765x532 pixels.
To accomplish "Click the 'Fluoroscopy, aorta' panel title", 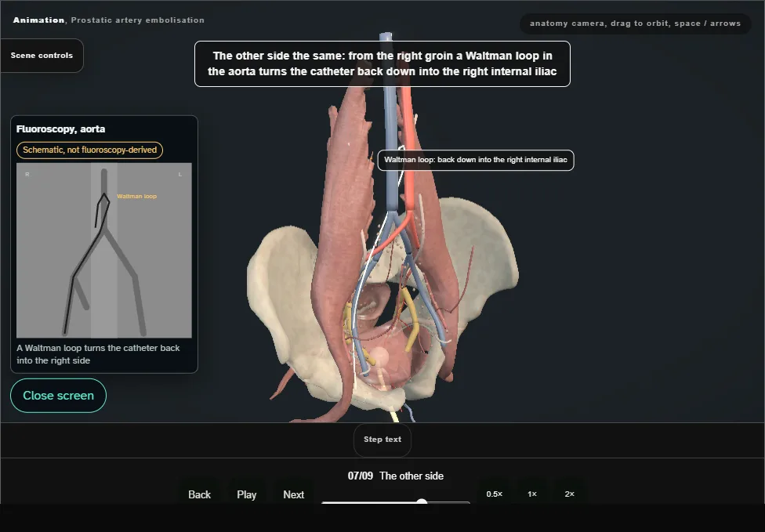I will 60,129.
